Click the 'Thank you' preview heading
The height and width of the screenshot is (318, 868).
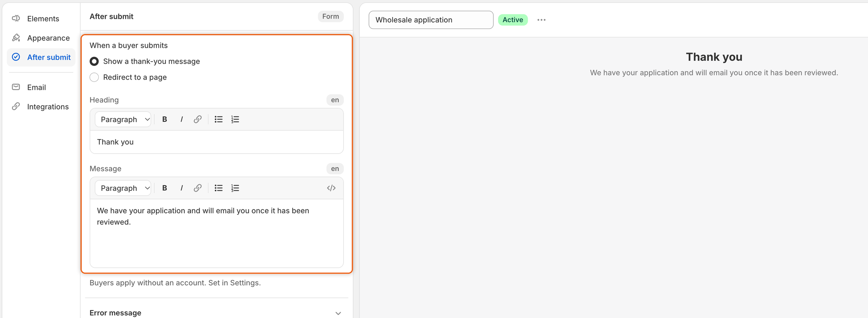point(714,57)
